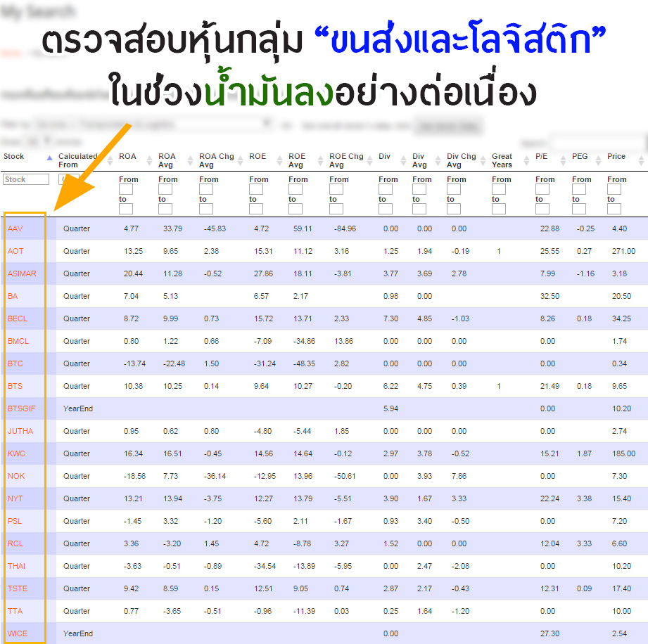648x644 pixels.
Task: Sort by ROE Chg Avg arrows
Action: click(370, 161)
